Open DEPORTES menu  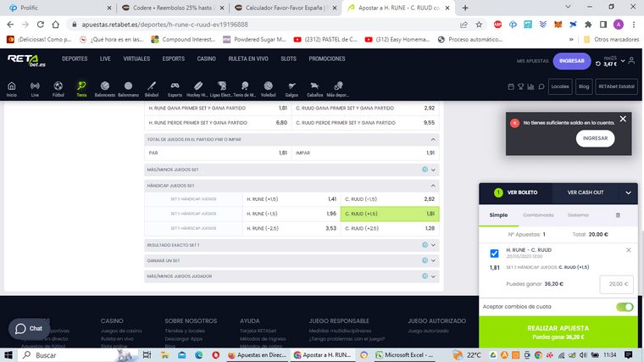point(75,58)
